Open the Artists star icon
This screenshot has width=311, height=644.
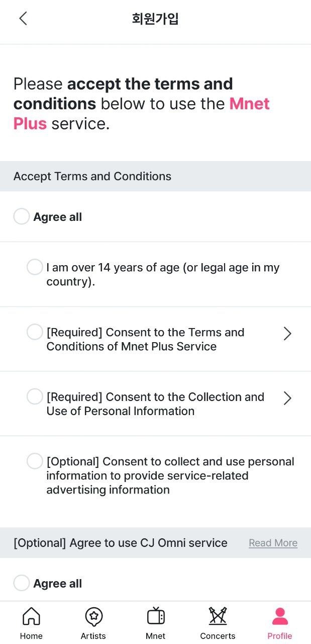(93, 616)
